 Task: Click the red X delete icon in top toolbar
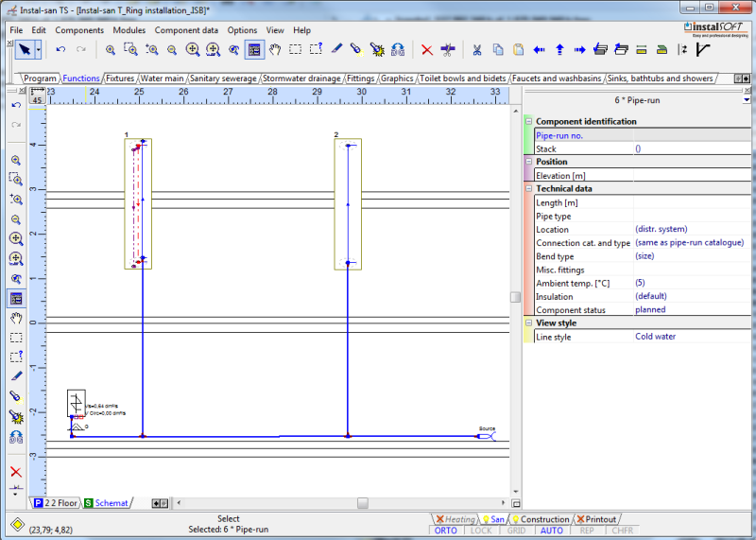coord(427,50)
